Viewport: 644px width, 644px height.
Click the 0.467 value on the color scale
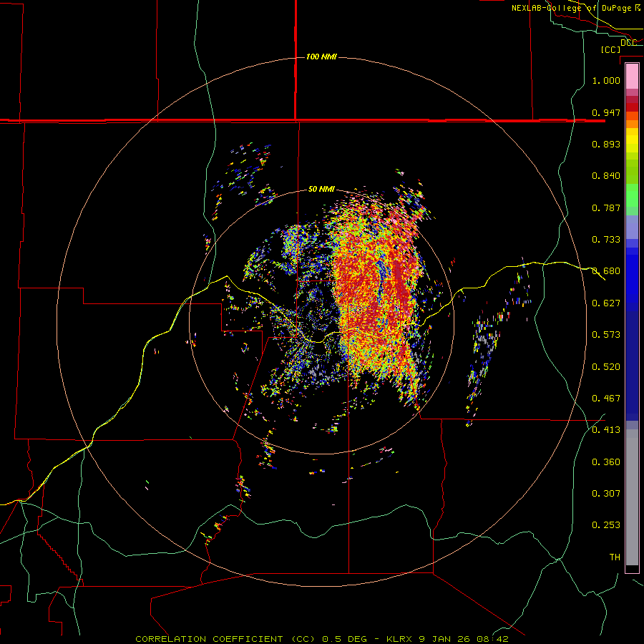point(606,399)
